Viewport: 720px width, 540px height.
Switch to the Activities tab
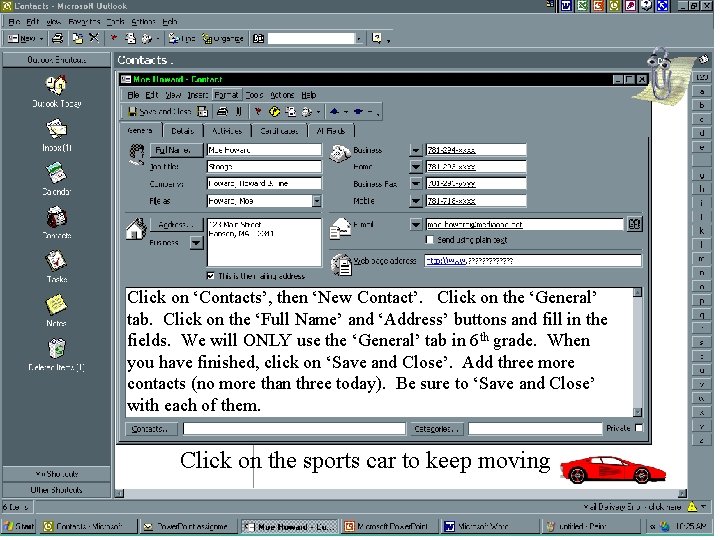coord(227,131)
